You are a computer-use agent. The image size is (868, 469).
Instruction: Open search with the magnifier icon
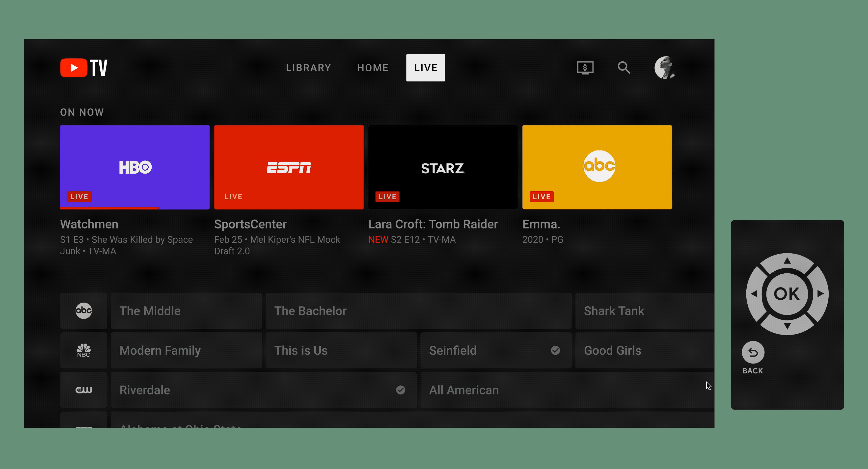point(624,68)
